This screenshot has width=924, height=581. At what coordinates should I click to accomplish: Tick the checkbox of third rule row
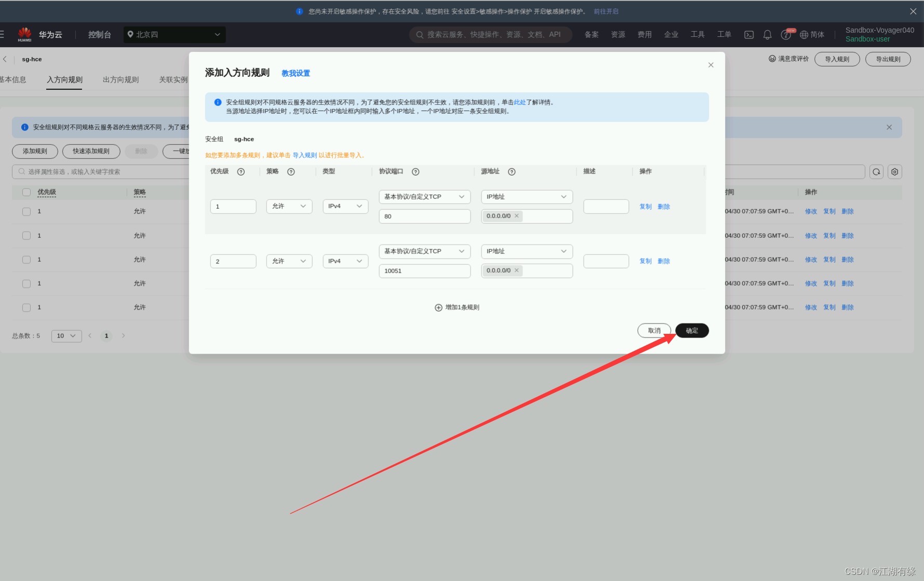click(x=26, y=260)
